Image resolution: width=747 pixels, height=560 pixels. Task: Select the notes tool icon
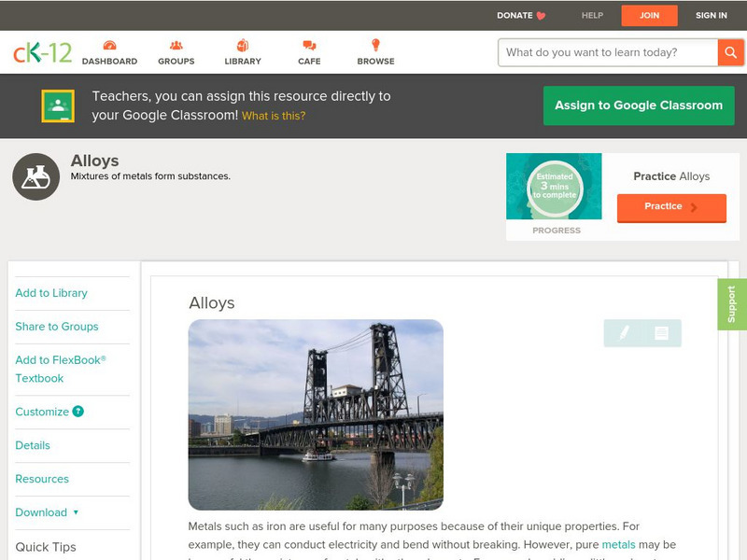(x=661, y=332)
